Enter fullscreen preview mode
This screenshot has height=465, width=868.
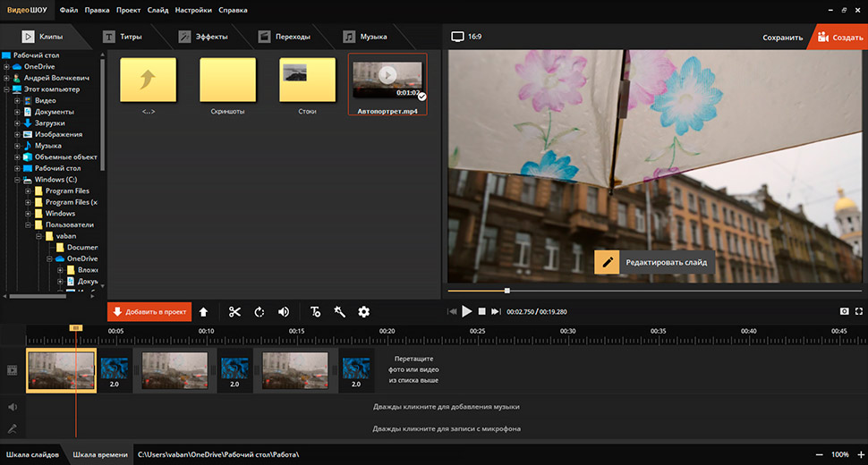coord(859,312)
